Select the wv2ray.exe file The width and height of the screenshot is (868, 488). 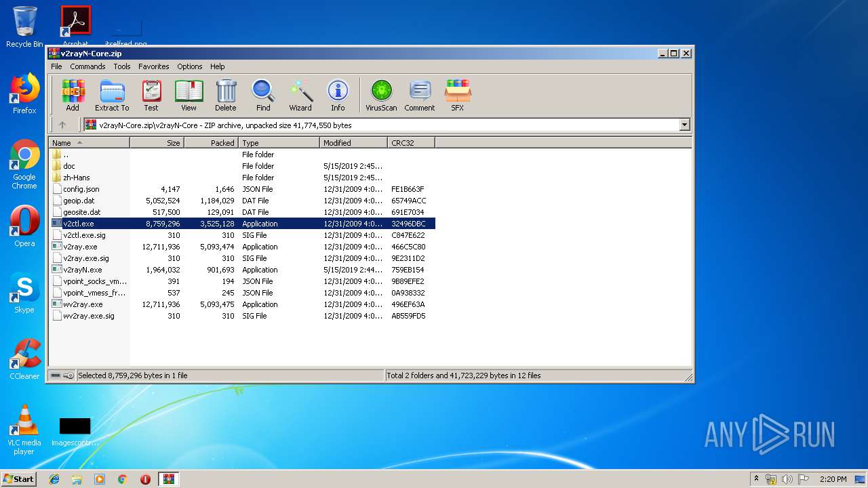click(243, 304)
